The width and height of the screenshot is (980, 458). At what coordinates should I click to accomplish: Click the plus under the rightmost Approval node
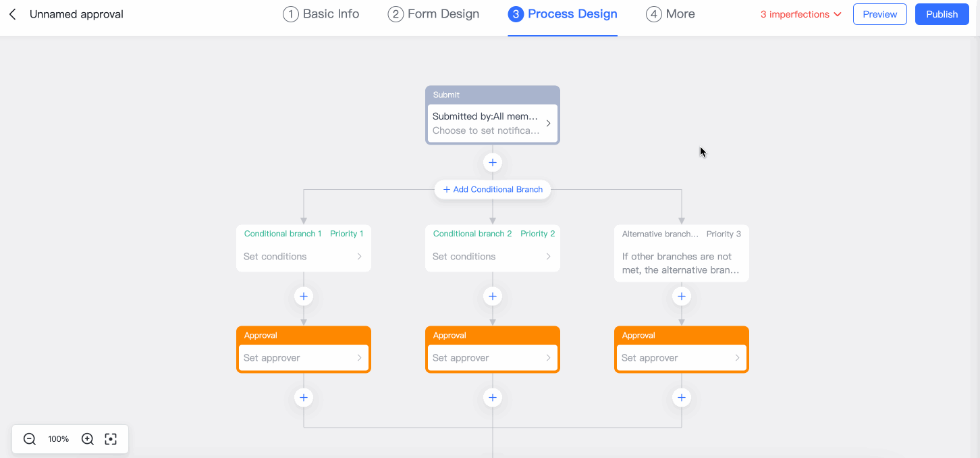pyautogui.click(x=681, y=397)
